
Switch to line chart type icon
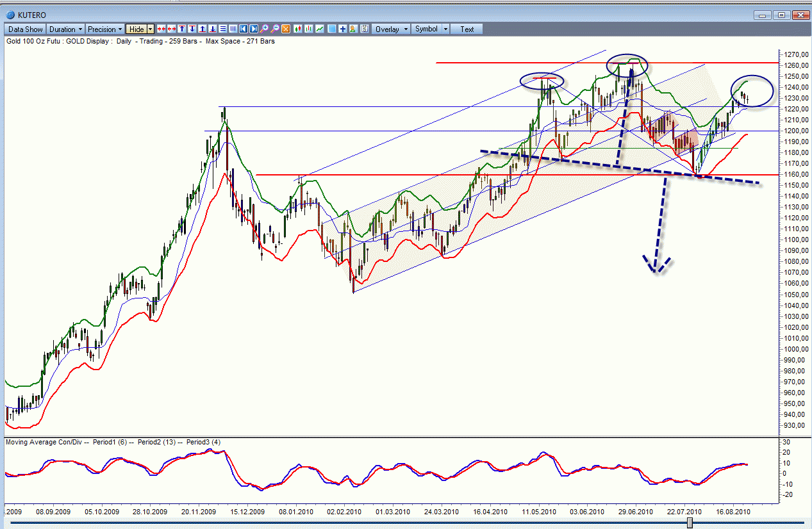(320, 29)
